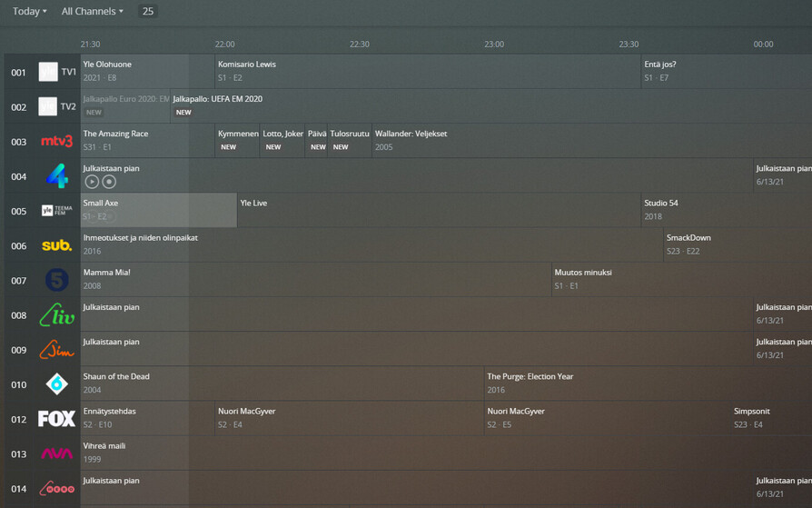The width and height of the screenshot is (812, 508).
Task: Open Julkaistaan pian on Liv channel 008
Action: 417,314
